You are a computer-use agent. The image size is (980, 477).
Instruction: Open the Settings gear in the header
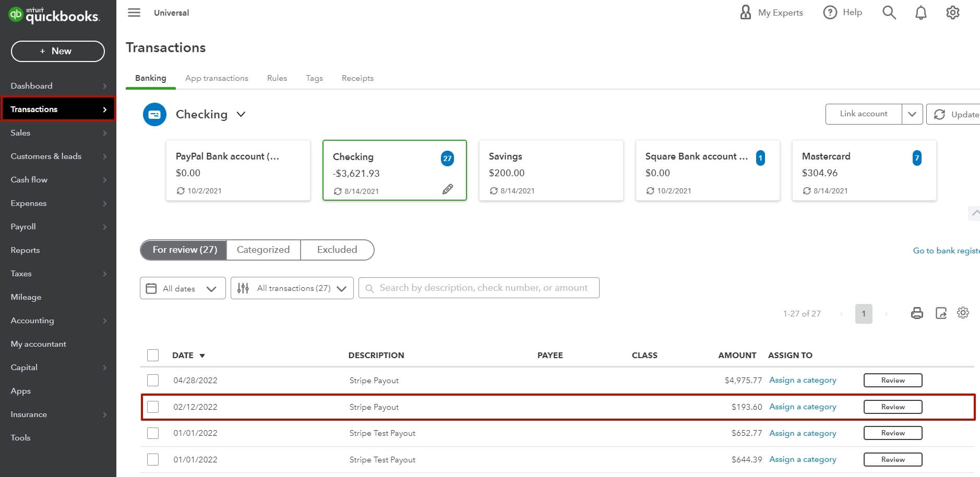click(x=952, y=12)
